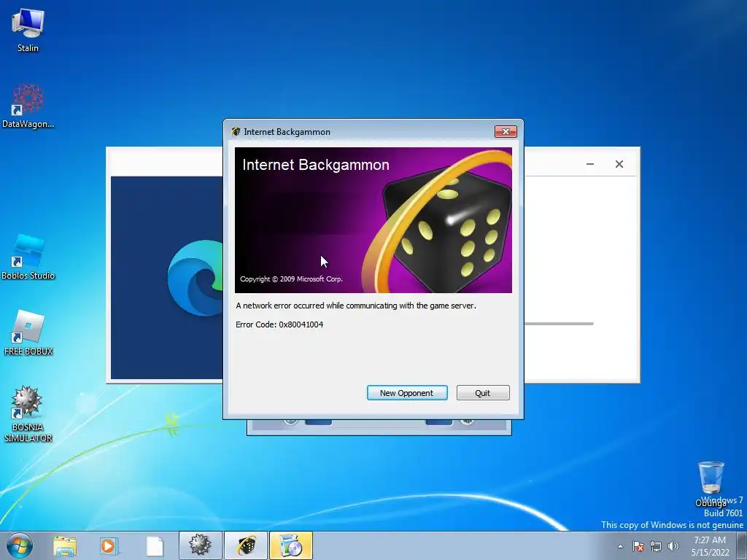747x560 pixels.
Task: Open the clock showing 7:27 AM
Action: click(710, 546)
